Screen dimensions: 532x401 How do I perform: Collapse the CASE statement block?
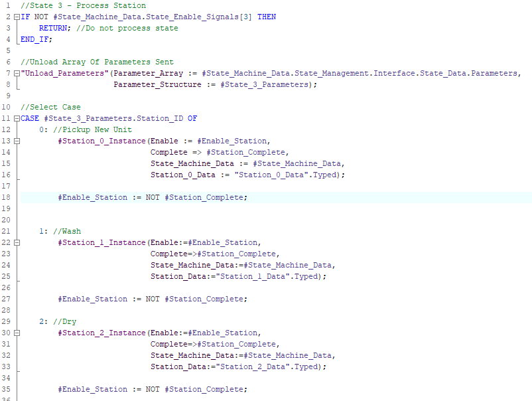16,118
